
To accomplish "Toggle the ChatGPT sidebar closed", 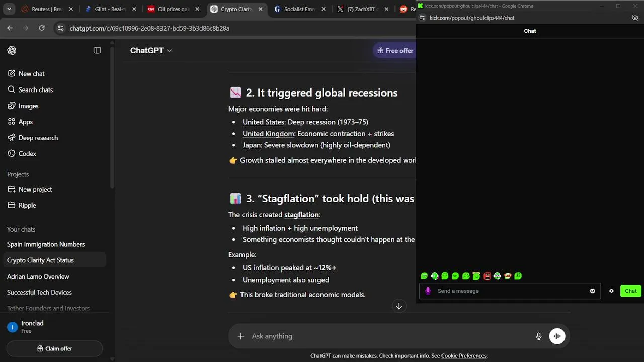I will click(97, 50).
